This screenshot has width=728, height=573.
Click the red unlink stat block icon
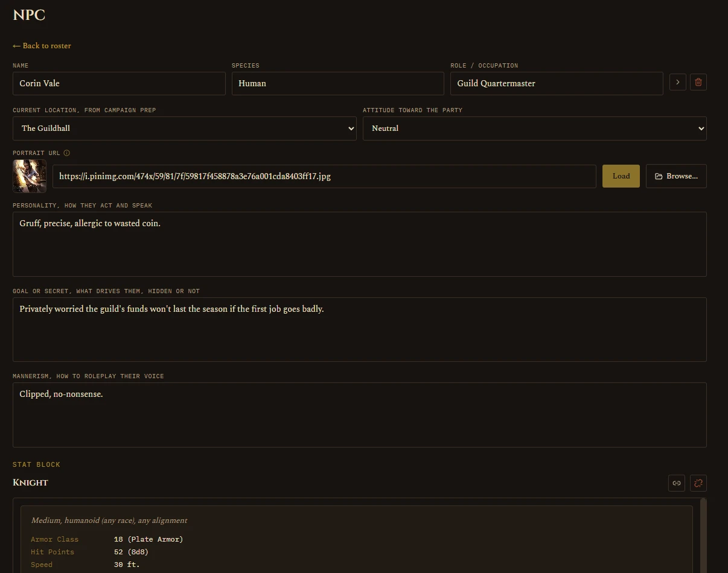point(698,483)
